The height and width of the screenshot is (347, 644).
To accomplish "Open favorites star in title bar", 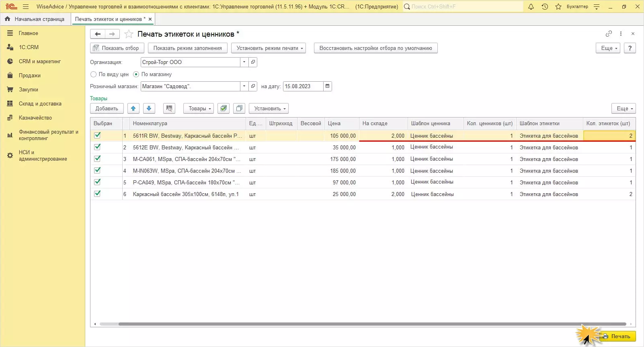I will pos(558,6).
